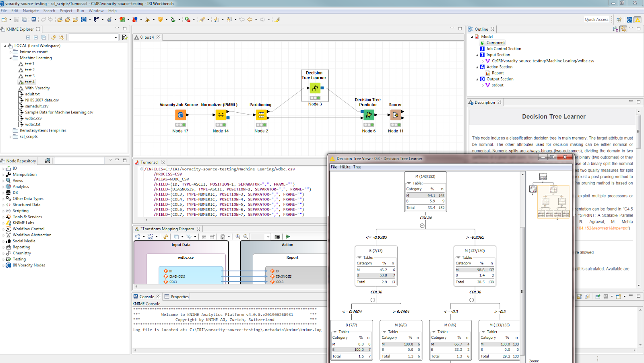Viewport: 644px width, 363px height.
Task: Select the Decision Tree Learner node icon
Action: pyautogui.click(x=315, y=88)
